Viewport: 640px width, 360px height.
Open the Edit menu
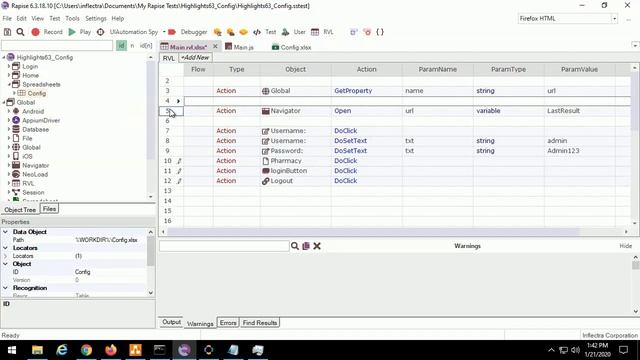[x=21, y=18]
